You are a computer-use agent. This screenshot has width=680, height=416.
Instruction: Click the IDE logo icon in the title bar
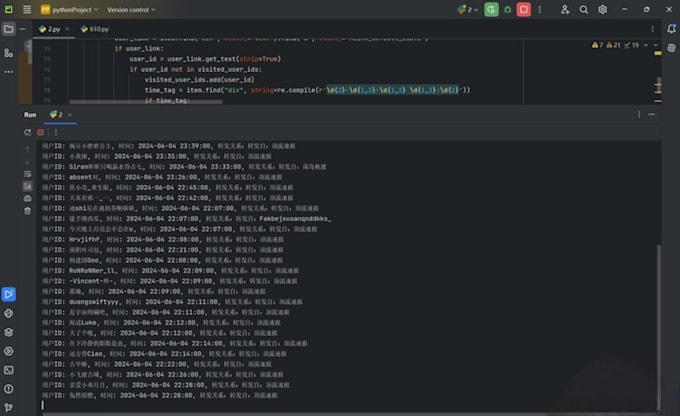pyautogui.click(x=8, y=9)
